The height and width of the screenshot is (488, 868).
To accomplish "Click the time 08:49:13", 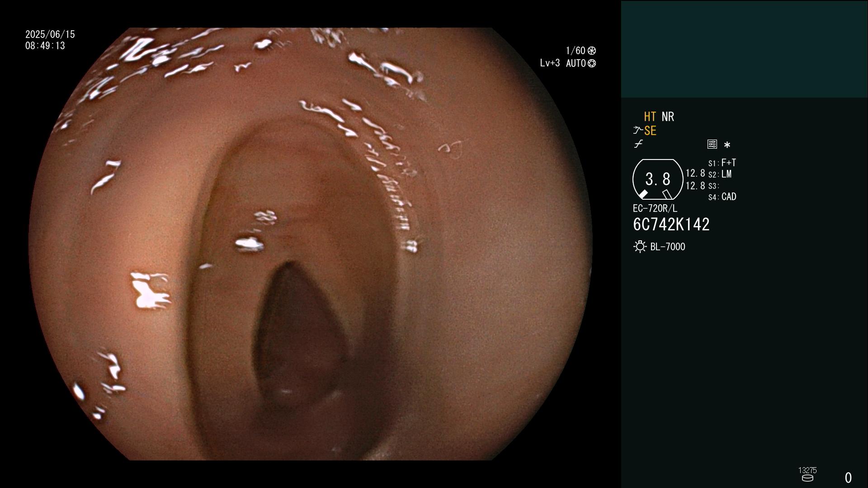I will tap(45, 46).
